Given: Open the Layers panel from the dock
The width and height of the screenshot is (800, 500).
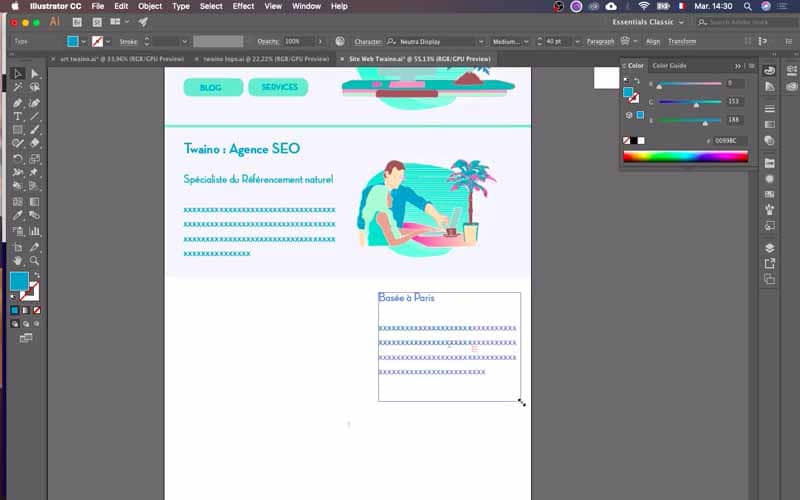Looking at the screenshot, I should pyautogui.click(x=769, y=247).
